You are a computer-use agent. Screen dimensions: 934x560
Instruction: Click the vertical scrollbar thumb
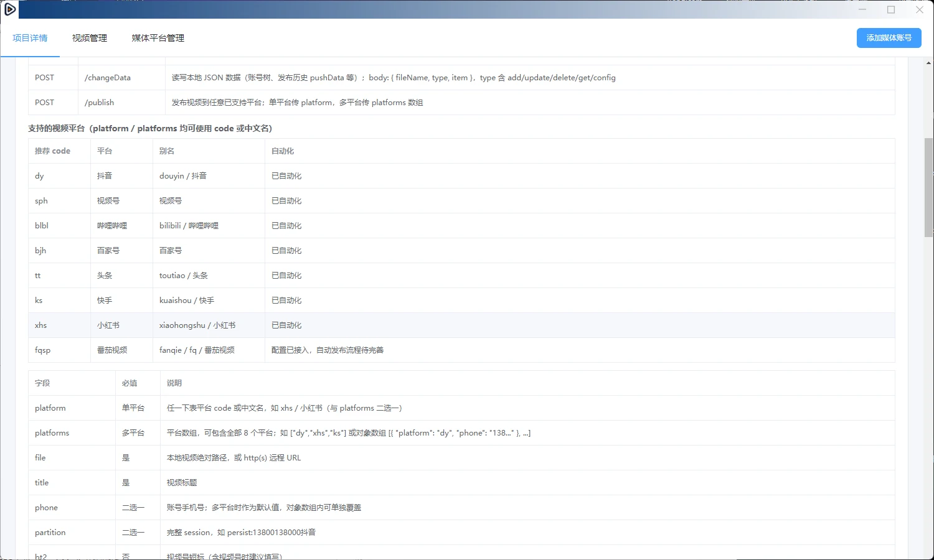point(928,187)
